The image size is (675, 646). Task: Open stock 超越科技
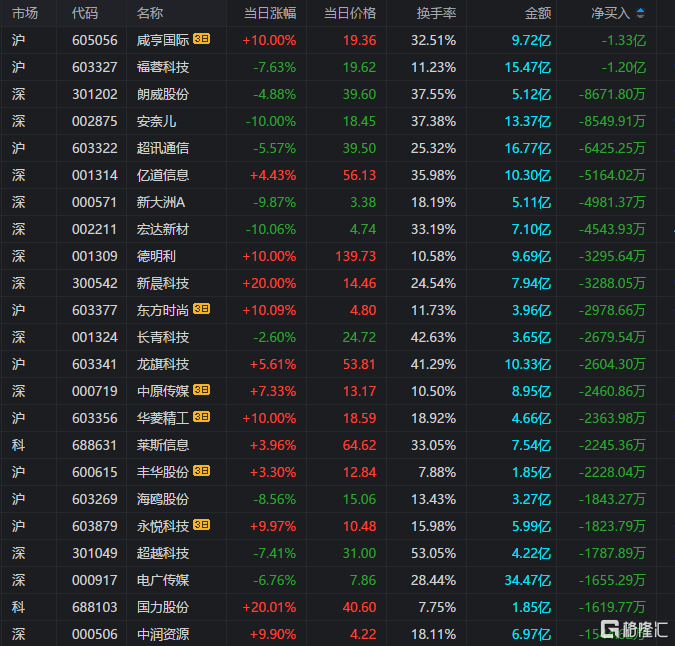tap(163, 553)
